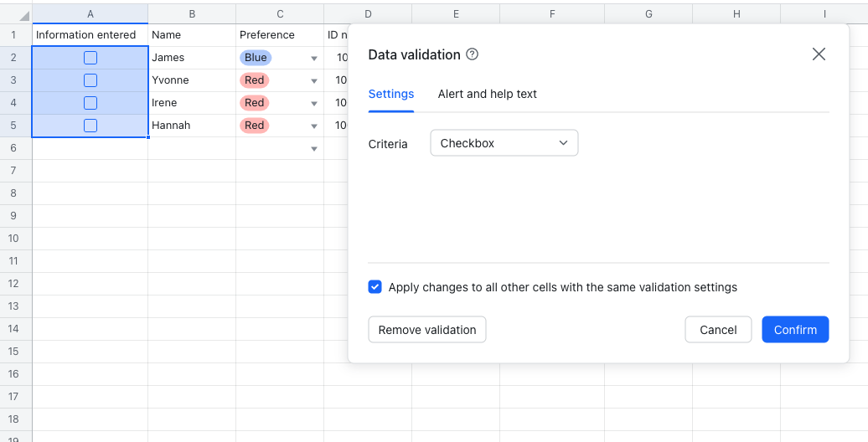The height and width of the screenshot is (442, 868).
Task: Expand Irene's Red preference dropdown arrow
Action: (x=314, y=104)
